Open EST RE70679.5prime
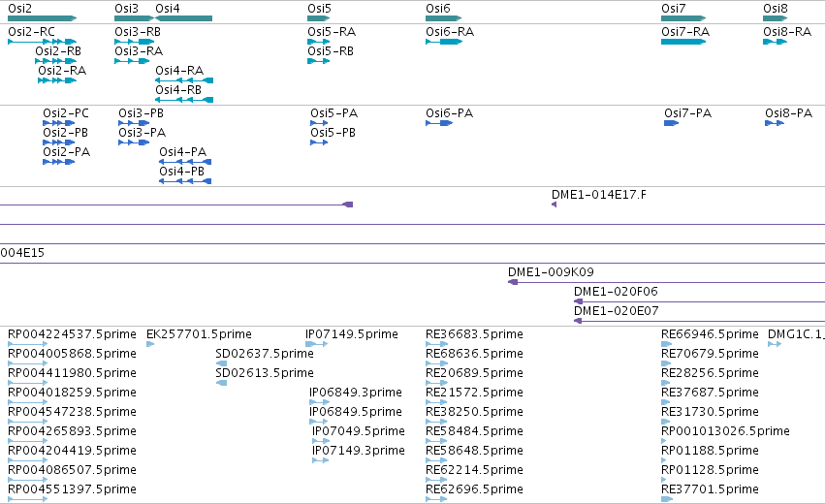 pyautogui.click(x=710, y=354)
